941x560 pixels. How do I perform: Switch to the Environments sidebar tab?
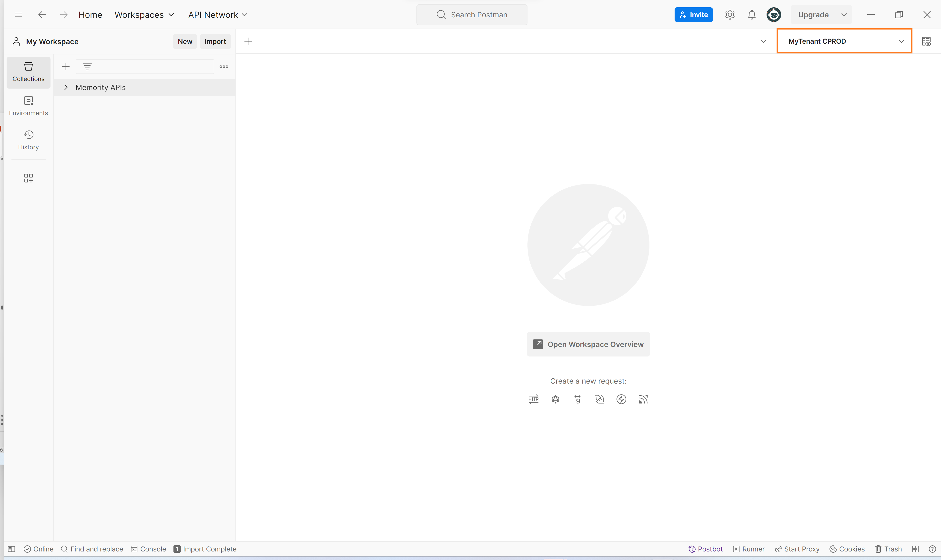[x=28, y=106]
